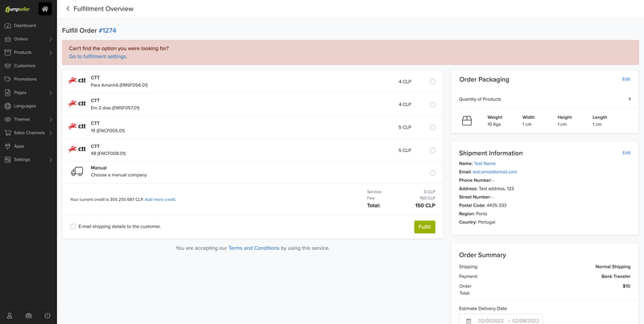Screen dimensions: 644x324
Task: Edit the Order Packaging details
Action: coord(626,80)
